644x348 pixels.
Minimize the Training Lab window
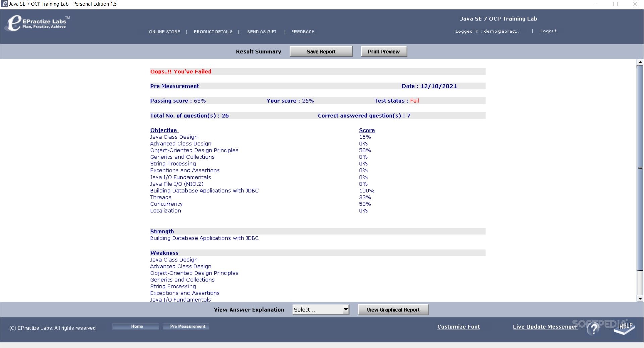tap(596, 4)
